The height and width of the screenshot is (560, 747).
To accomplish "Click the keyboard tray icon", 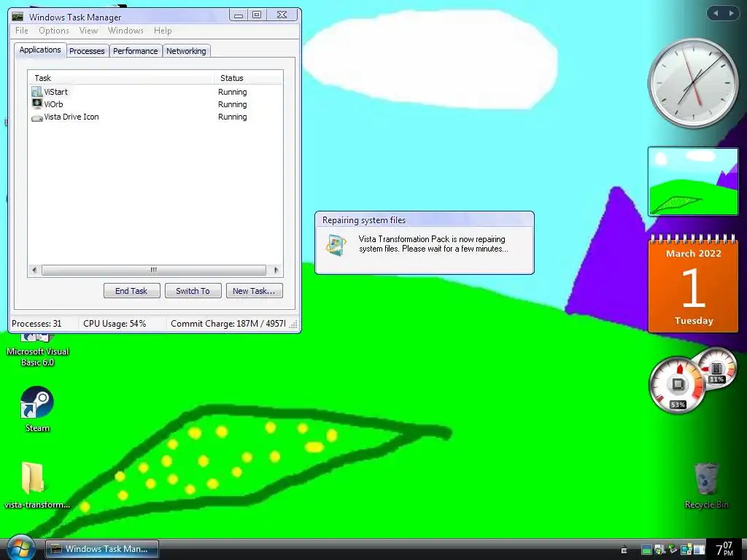I will (624, 550).
